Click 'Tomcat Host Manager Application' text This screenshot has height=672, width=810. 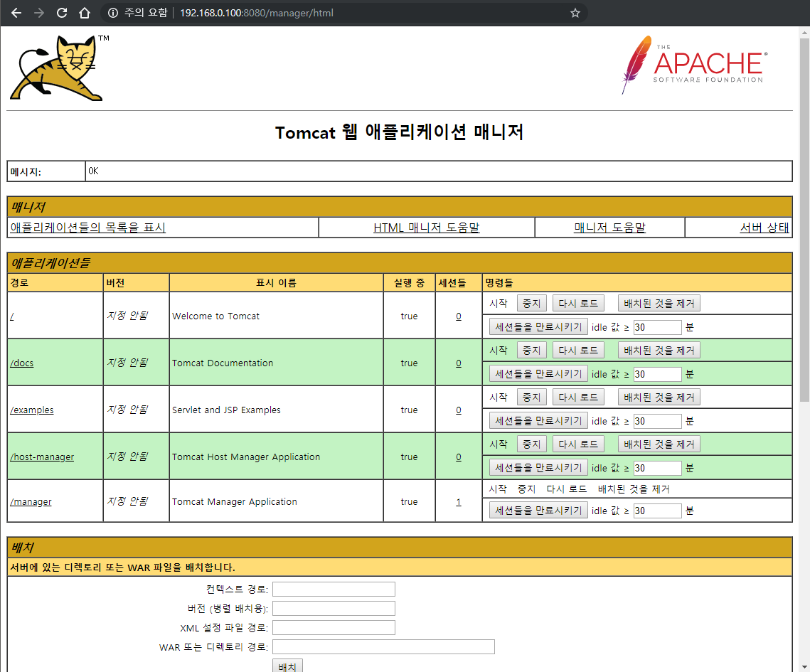[x=246, y=457]
